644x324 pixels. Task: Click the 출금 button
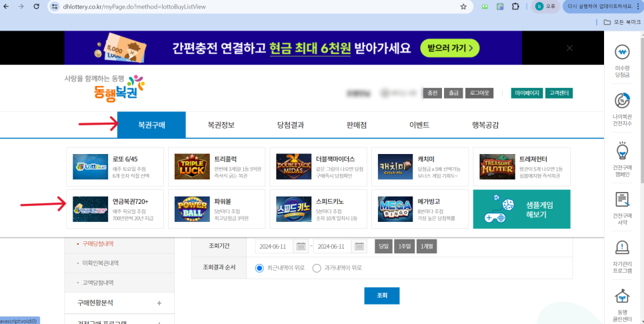[x=453, y=93]
